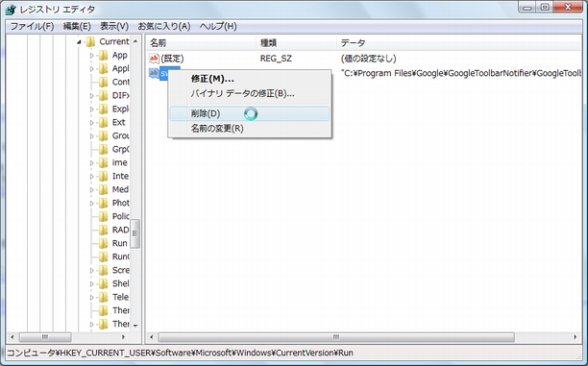Click the (既定) string value icon
Image resolution: width=588 pixels, height=366 pixels.
(x=154, y=59)
